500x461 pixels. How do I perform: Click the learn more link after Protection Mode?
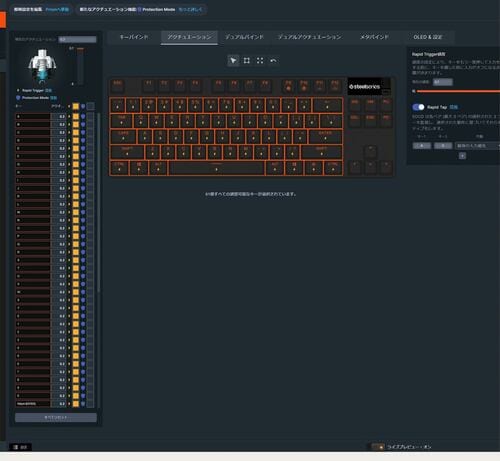tap(190, 10)
